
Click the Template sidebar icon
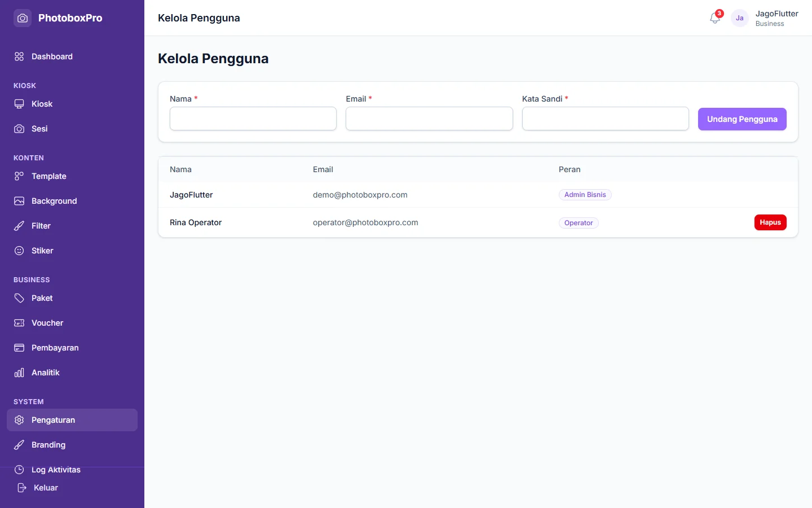(19, 176)
